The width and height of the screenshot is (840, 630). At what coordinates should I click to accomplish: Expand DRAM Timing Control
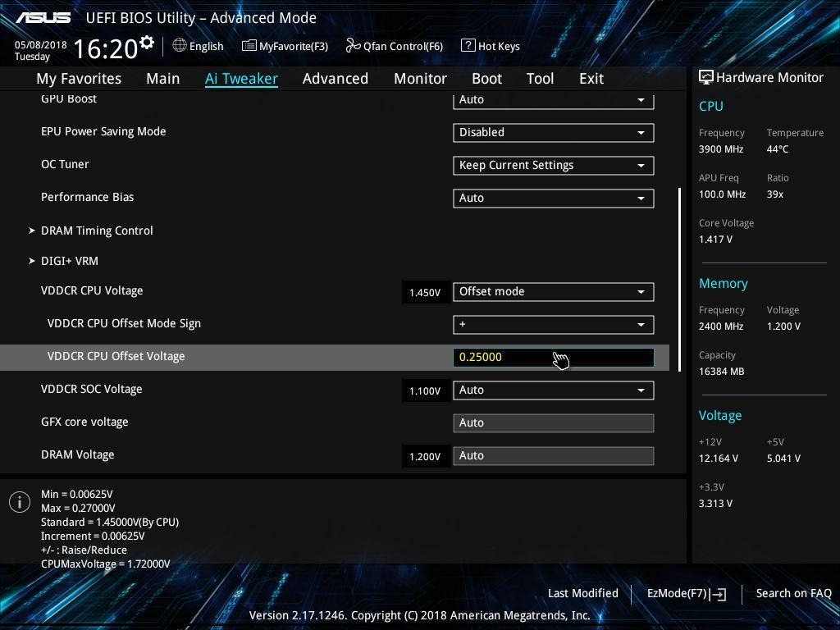[97, 231]
